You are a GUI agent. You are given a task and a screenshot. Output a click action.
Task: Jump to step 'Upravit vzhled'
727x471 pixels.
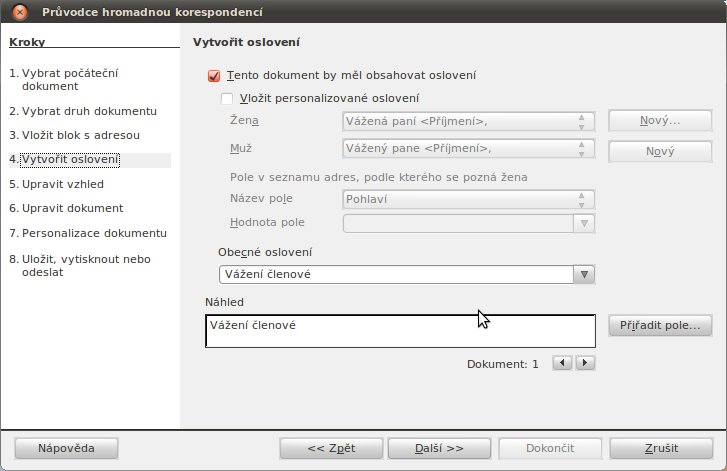(57, 184)
